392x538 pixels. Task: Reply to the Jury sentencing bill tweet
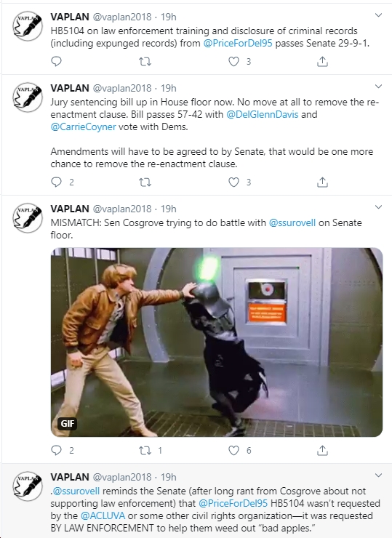[x=56, y=182]
